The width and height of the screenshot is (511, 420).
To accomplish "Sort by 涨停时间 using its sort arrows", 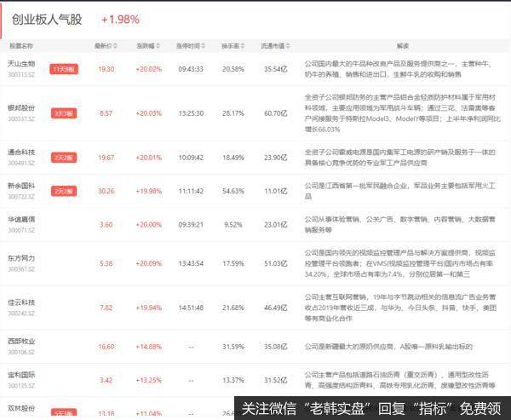I will 204,46.
